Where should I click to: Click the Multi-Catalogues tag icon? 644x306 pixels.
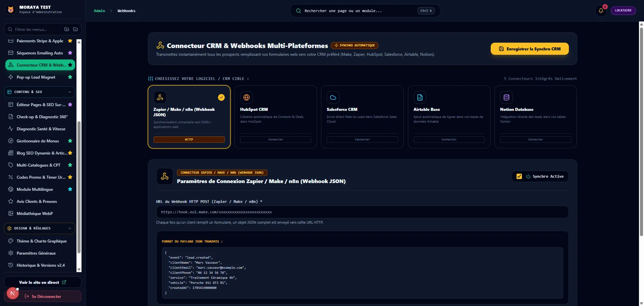pos(11,165)
